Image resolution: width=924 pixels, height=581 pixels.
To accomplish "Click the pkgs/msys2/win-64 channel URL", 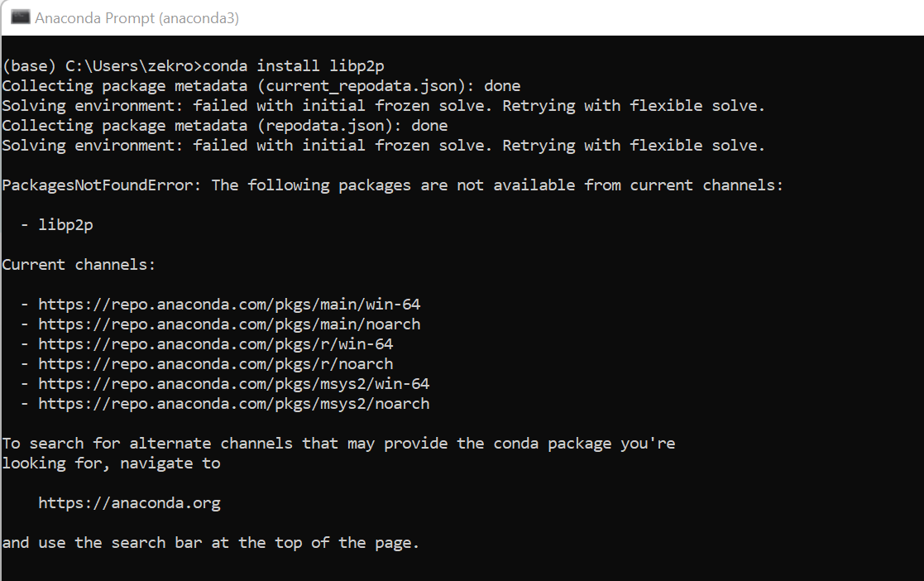I will (233, 383).
